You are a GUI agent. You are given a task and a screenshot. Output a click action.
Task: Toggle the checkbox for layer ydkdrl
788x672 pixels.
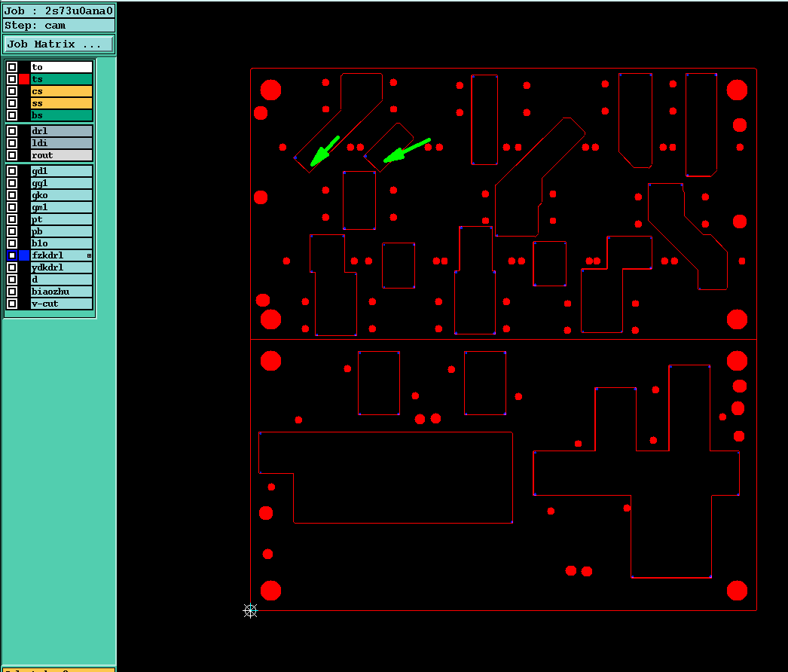pyautogui.click(x=12, y=267)
